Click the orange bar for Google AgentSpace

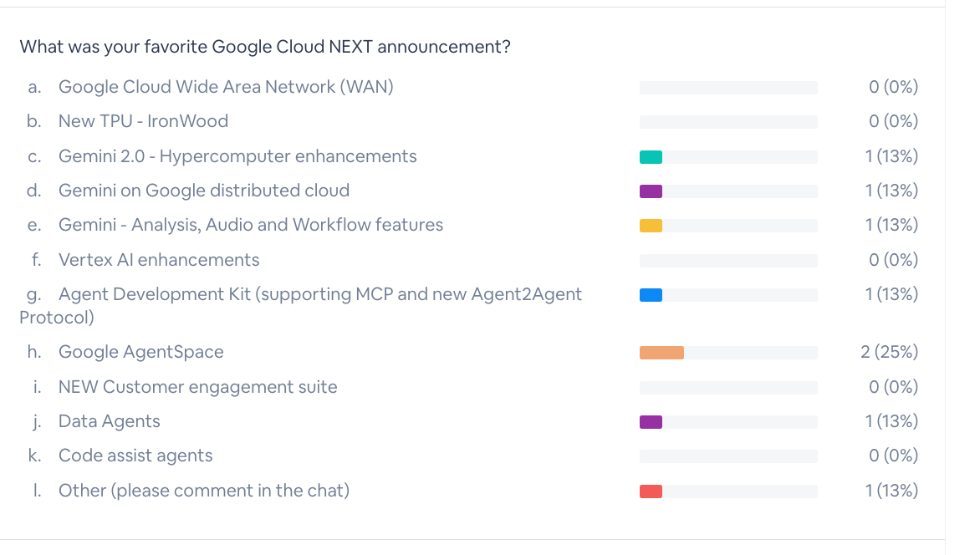662,353
